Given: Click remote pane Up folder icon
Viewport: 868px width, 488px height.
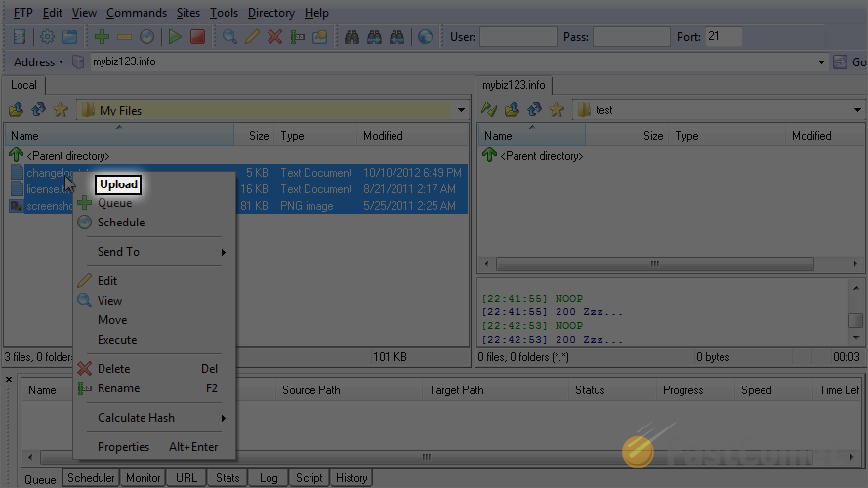Looking at the screenshot, I should [x=512, y=109].
